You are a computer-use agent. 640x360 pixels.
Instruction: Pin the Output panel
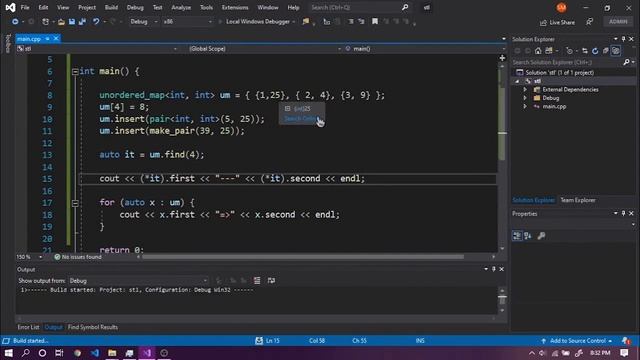pyautogui.click(x=493, y=269)
